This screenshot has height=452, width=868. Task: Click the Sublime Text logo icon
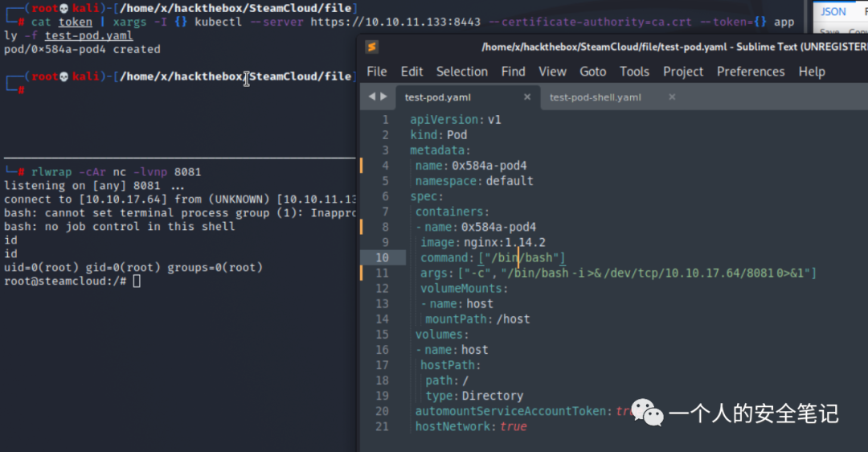372,47
